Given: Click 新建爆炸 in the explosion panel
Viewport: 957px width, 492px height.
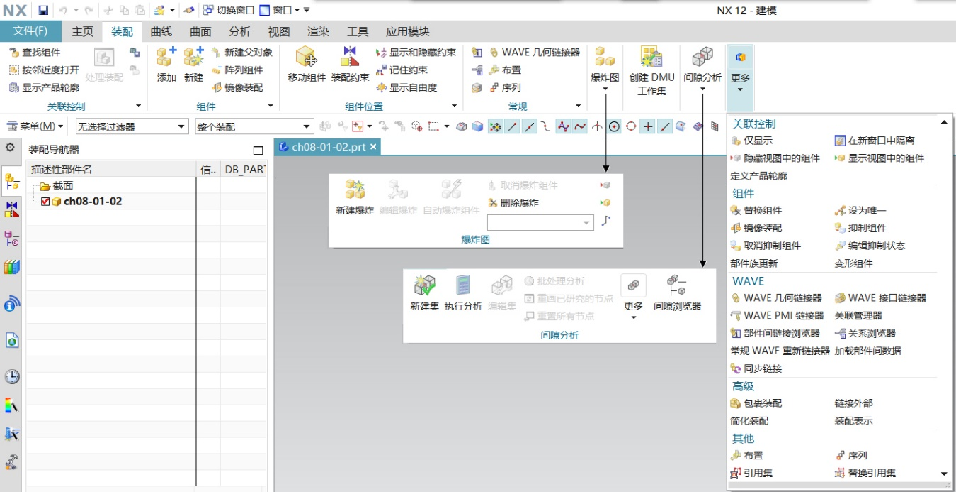Looking at the screenshot, I should (x=355, y=197).
